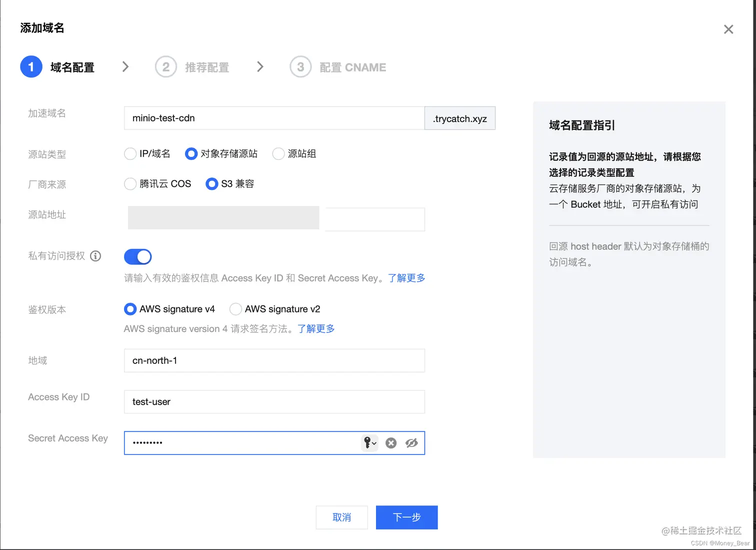Choose 腾讯云 COS as vendor source
The height and width of the screenshot is (550, 756).
(130, 183)
